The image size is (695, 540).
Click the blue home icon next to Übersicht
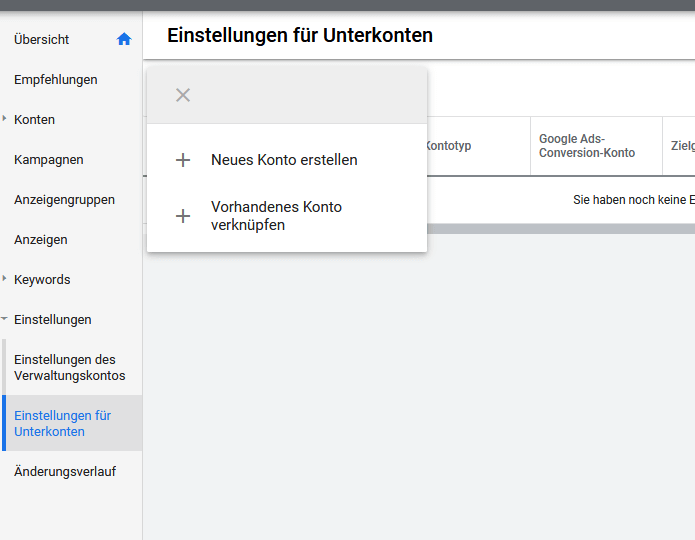tap(124, 39)
